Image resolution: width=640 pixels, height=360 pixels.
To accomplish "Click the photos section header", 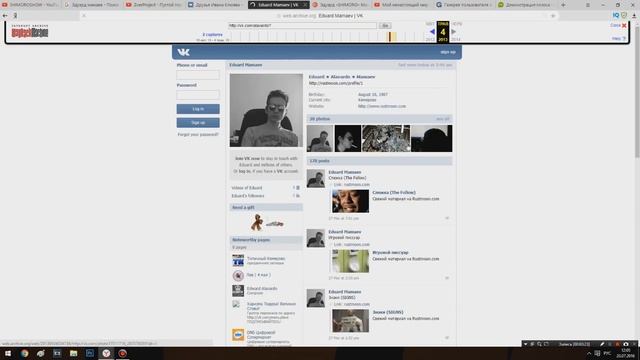I will point(379,119).
